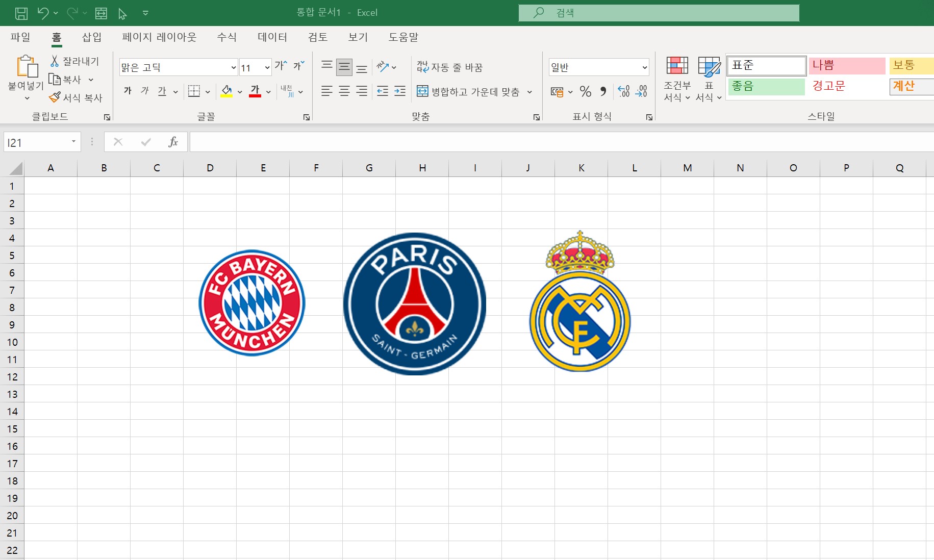Open the Review (검토) tab
Viewport: 934px width, 560px height.
coord(318,37)
